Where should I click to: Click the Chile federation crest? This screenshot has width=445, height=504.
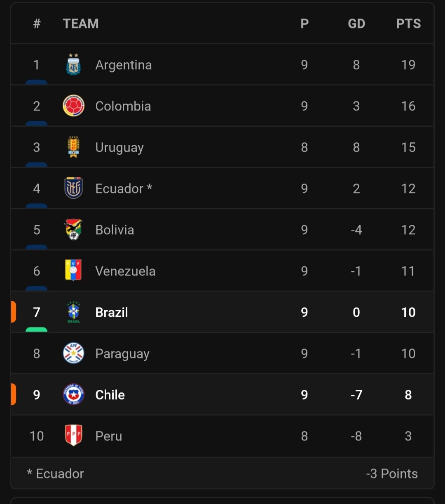tap(73, 395)
